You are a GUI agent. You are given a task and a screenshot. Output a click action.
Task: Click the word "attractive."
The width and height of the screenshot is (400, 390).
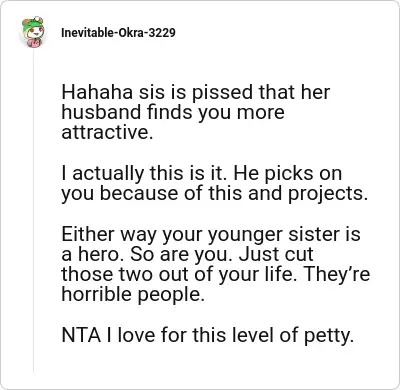[107, 132]
